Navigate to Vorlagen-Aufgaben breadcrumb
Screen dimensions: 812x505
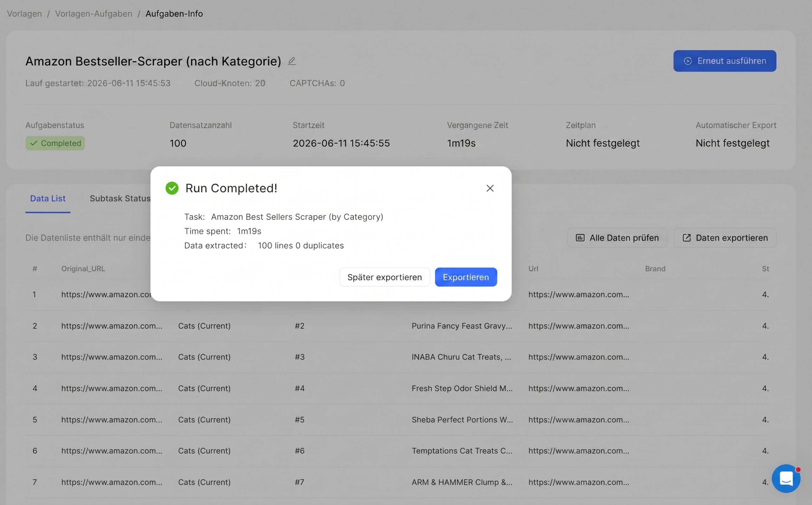tap(94, 14)
